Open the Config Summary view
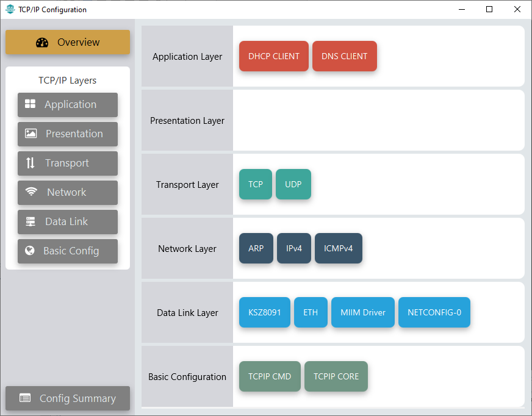This screenshot has height=416, width=532. click(68, 398)
